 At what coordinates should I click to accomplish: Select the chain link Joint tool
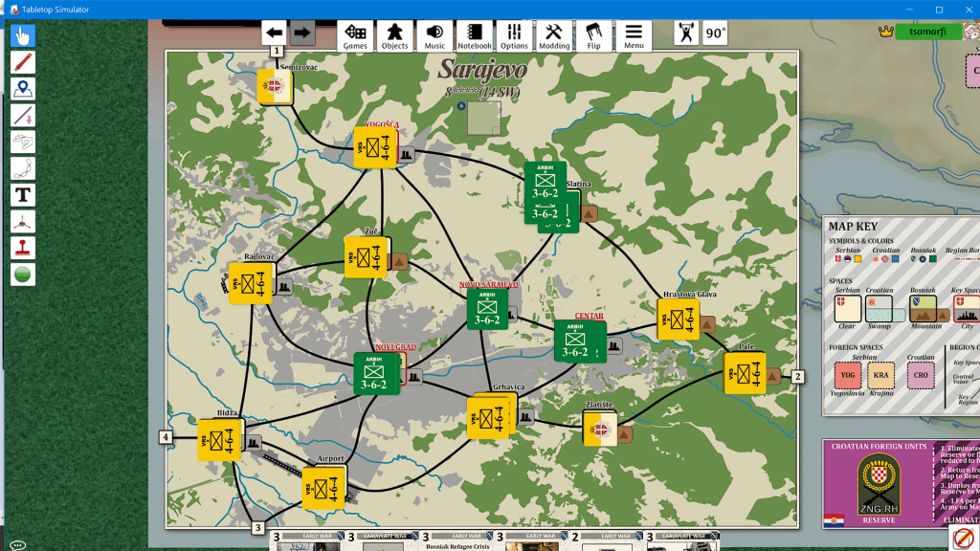pos(23,169)
